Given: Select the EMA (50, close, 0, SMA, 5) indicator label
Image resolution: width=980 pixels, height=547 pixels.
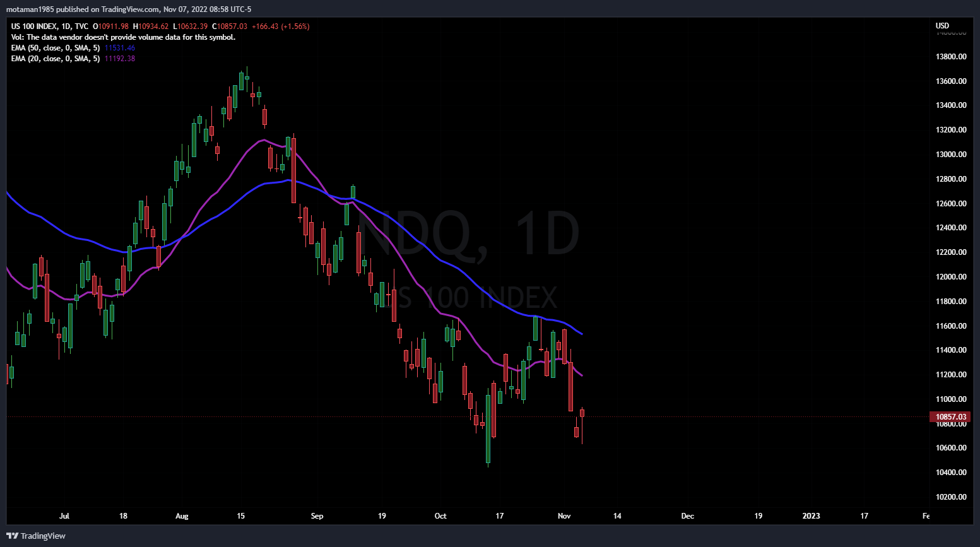Looking at the screenshot, I should (56, 48).
